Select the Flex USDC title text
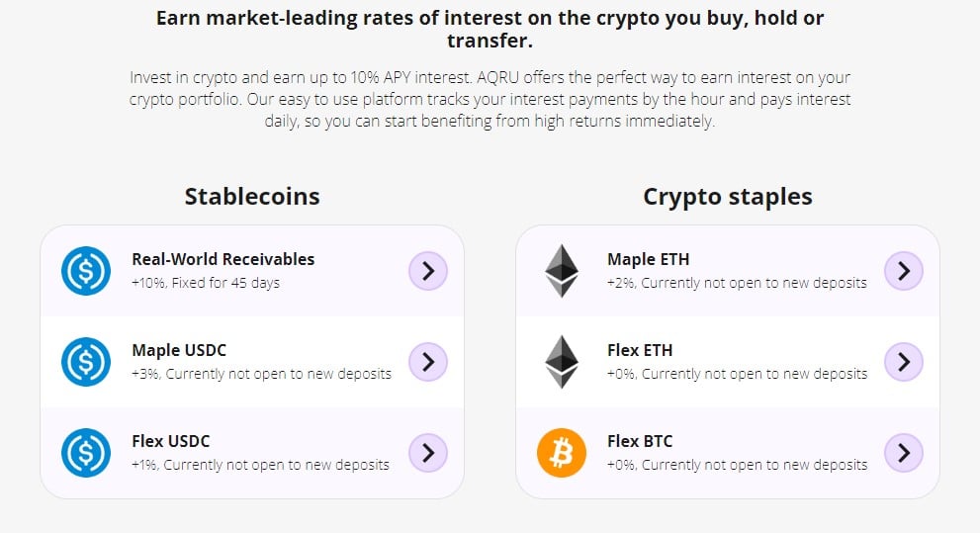This screenshot has height=533, width=980. [x=171, y=441]
